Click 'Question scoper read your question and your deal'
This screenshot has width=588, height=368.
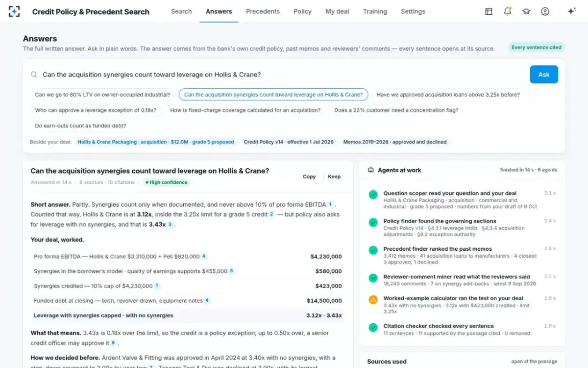pos(450,193)
